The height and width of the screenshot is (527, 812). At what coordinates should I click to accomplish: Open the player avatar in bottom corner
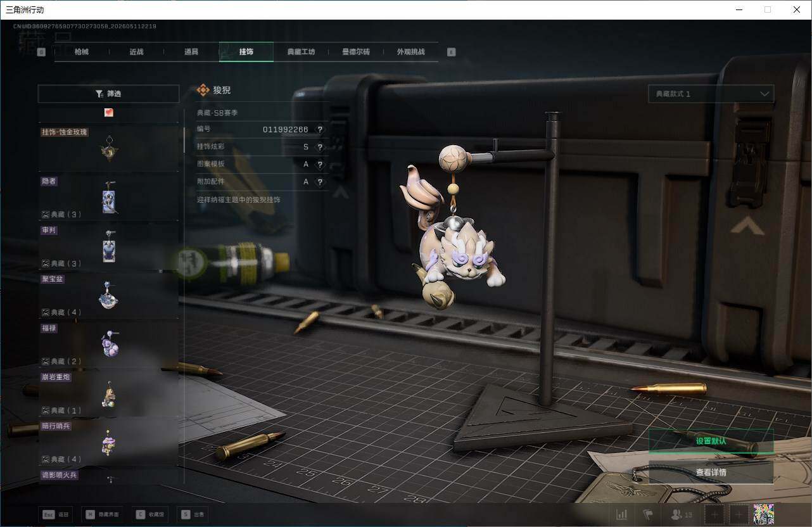[763, 515]
